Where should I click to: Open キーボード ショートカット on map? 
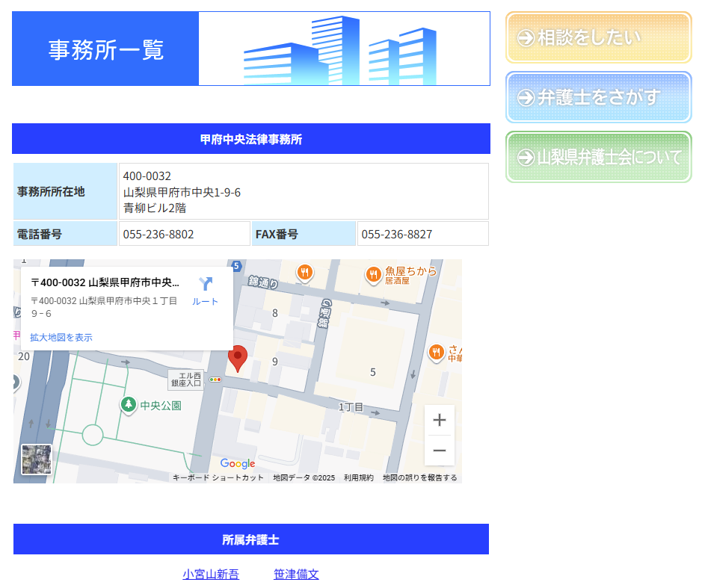(x=218, y=478)
